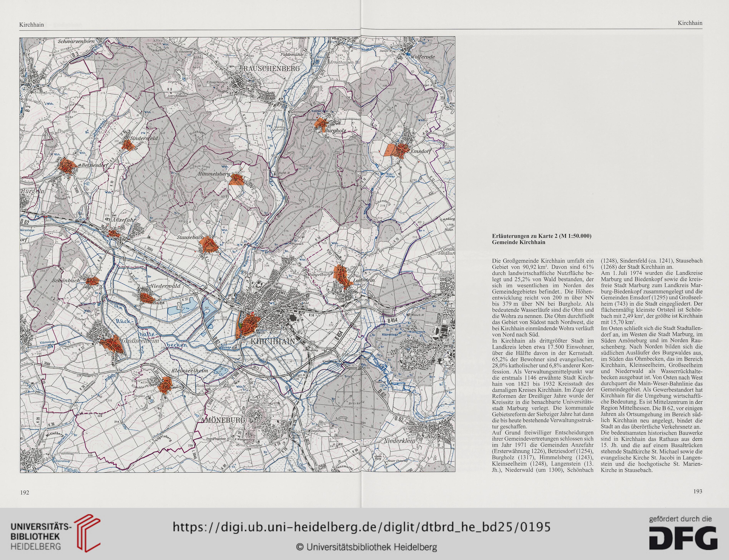Click the orange Himmelsberg settlement marker
This screenshot has width=729, height=560.
pyautogui.click(x=237, y=179)
